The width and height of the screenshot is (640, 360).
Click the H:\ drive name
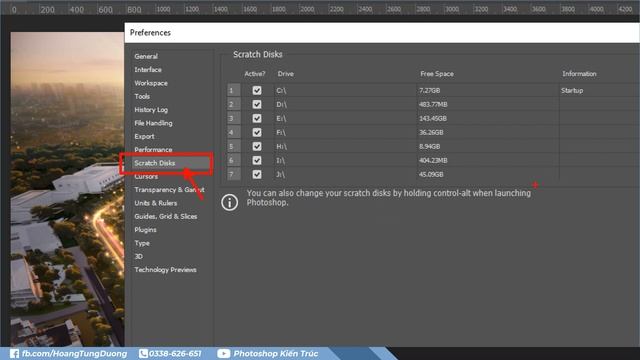tap(281, 146)
